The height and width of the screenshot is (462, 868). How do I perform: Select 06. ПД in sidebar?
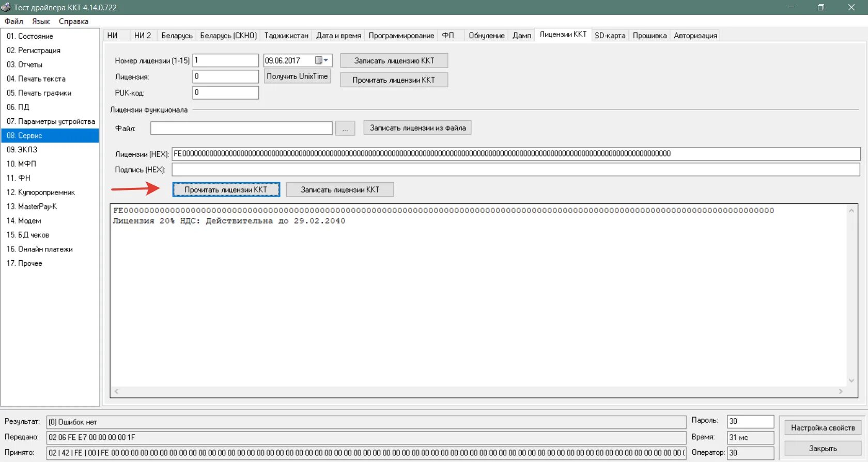(50, 107)
